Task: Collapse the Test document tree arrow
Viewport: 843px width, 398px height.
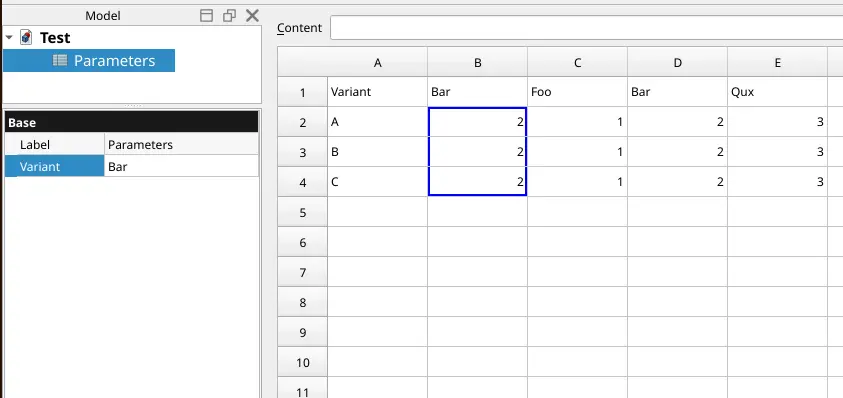Action: 9,38
